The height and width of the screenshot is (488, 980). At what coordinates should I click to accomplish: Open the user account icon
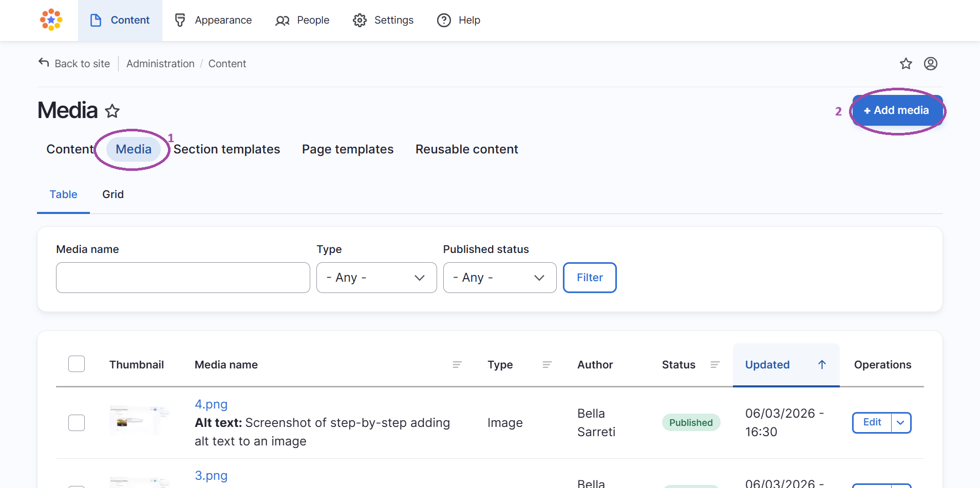931,63
